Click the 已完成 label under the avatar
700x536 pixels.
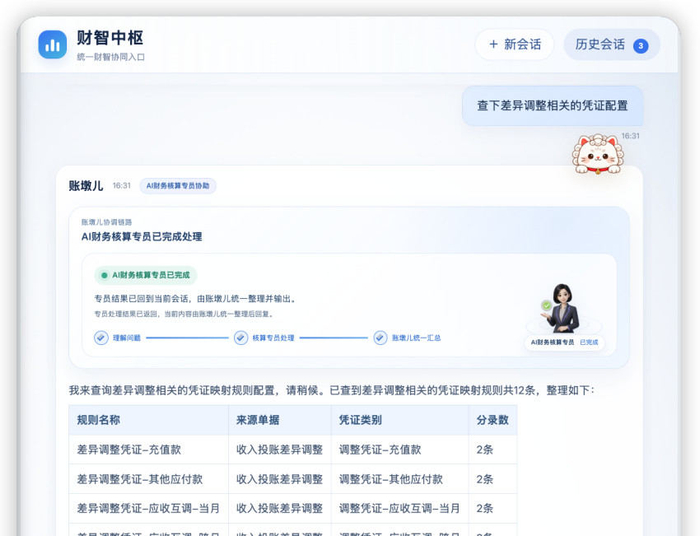(588, 342)
